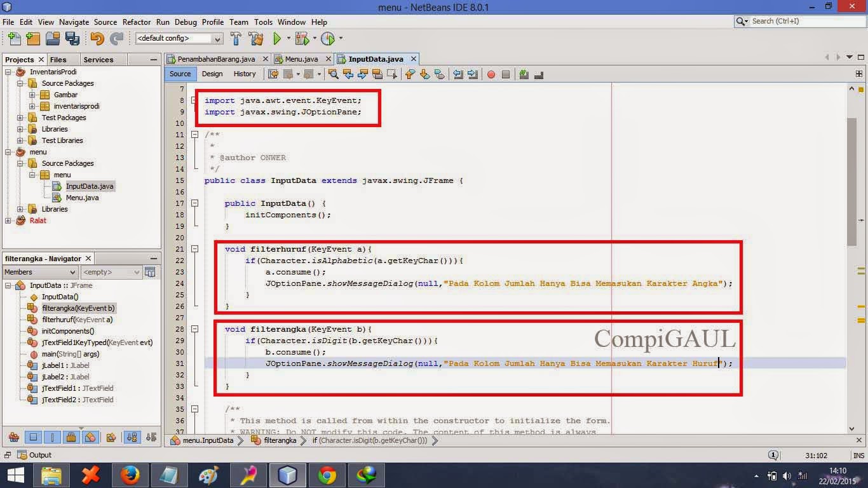This screenshot has height=488, width=868.
Task: Switch to the Design view tab
Action: [212, 74]
